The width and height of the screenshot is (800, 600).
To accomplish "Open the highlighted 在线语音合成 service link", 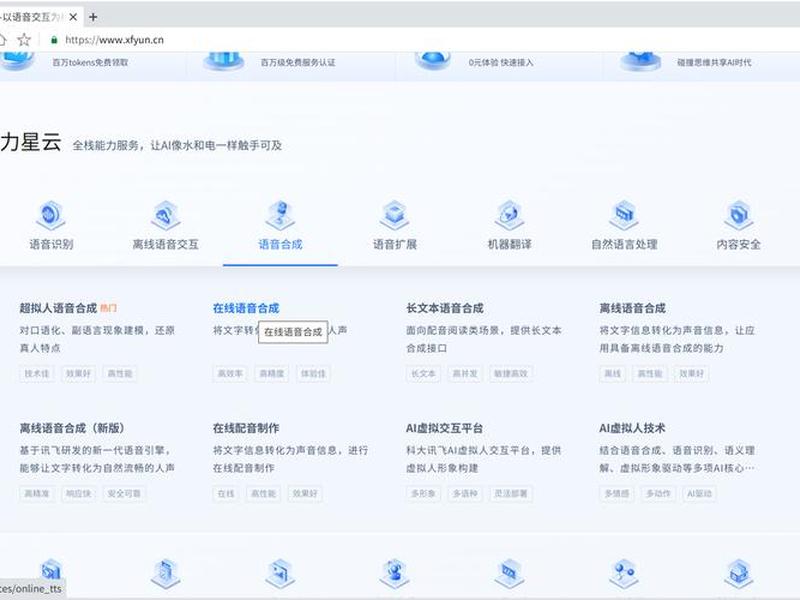I will click(246, 308).
